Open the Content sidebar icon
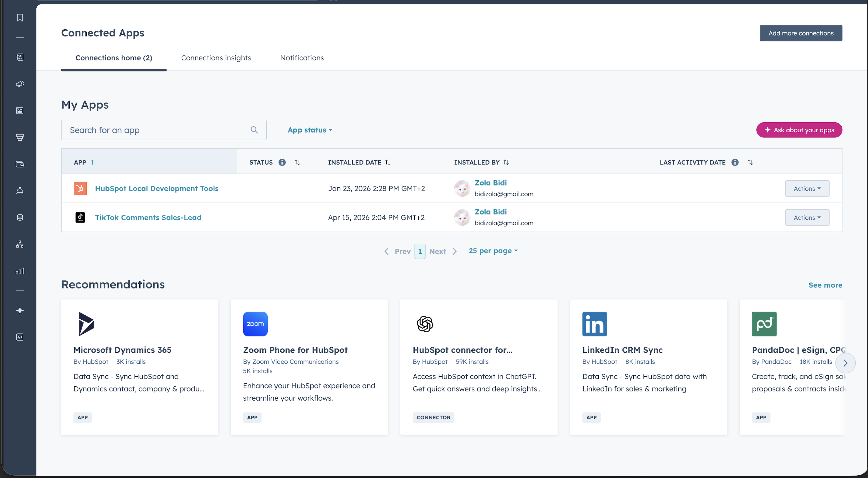The height and width of the screenshot is (478, 868). [x=20, y=110]
